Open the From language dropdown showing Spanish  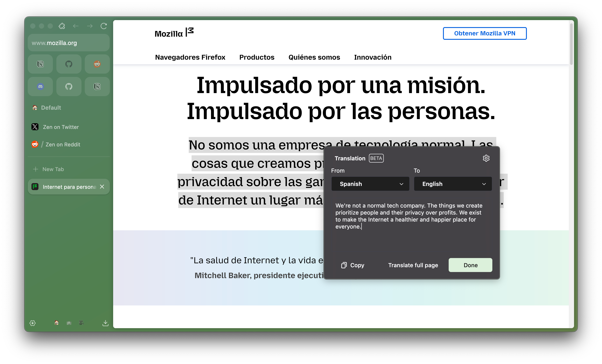click(370, 184)
